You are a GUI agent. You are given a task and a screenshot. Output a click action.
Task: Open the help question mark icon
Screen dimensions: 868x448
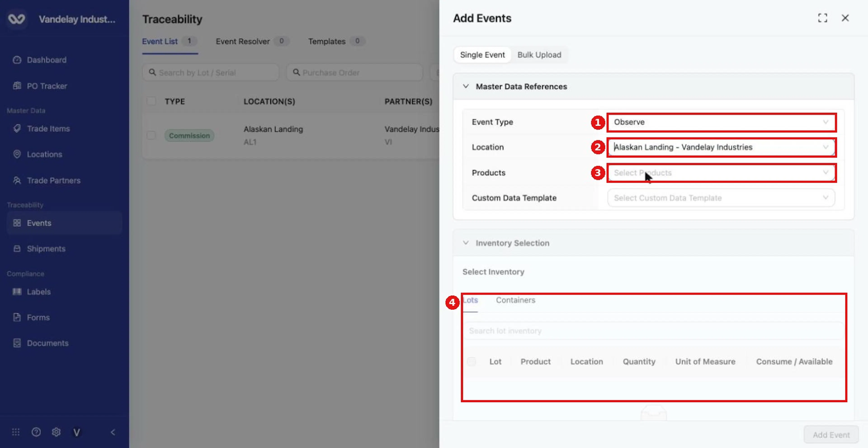click(36, 432)
